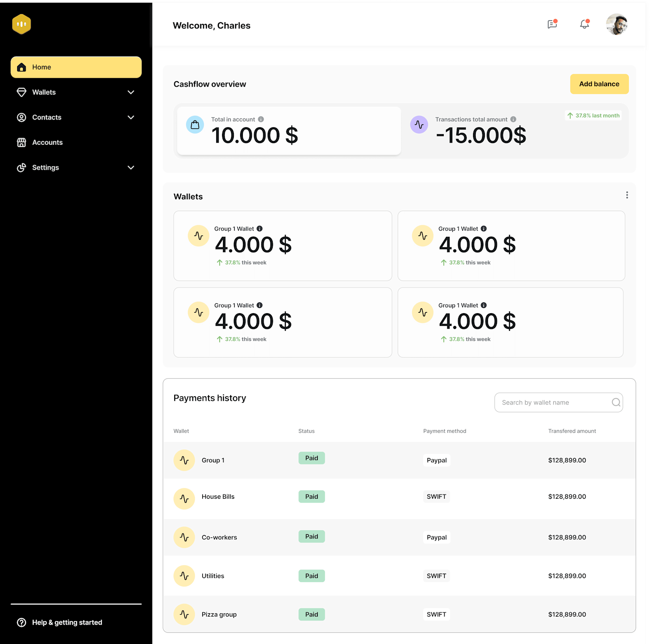Click info icon on bottom-left Group 1 Wallet
This screenshot has height=644, width=650.
coord(260,306)
